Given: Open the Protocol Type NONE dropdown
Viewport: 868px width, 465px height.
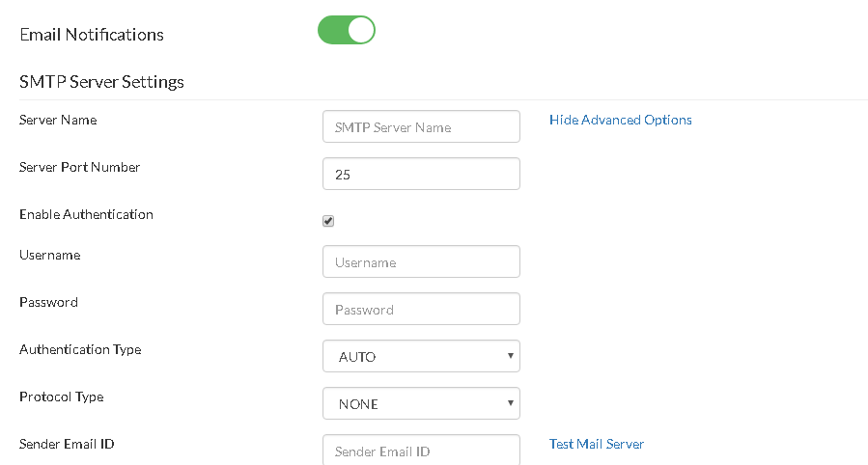Looking at the screenshot, I should (x=421, y=403).
